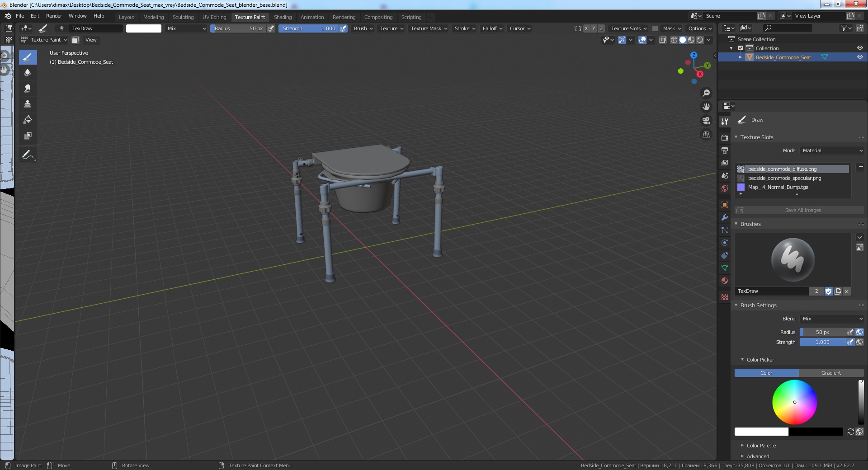Screen dimensions: 868x470
Task: Toggle Z axis symmetry
Action: pyautogui.click(x=601, y=28)
